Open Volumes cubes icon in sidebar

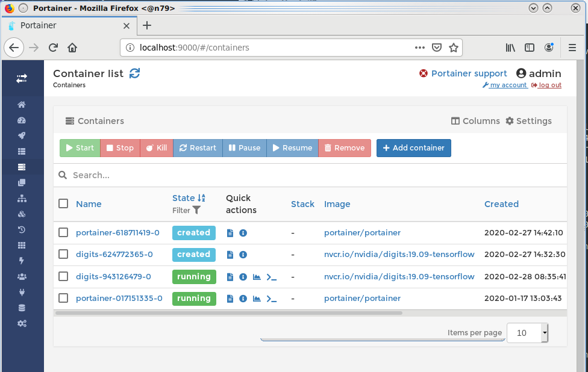point(22,214)
